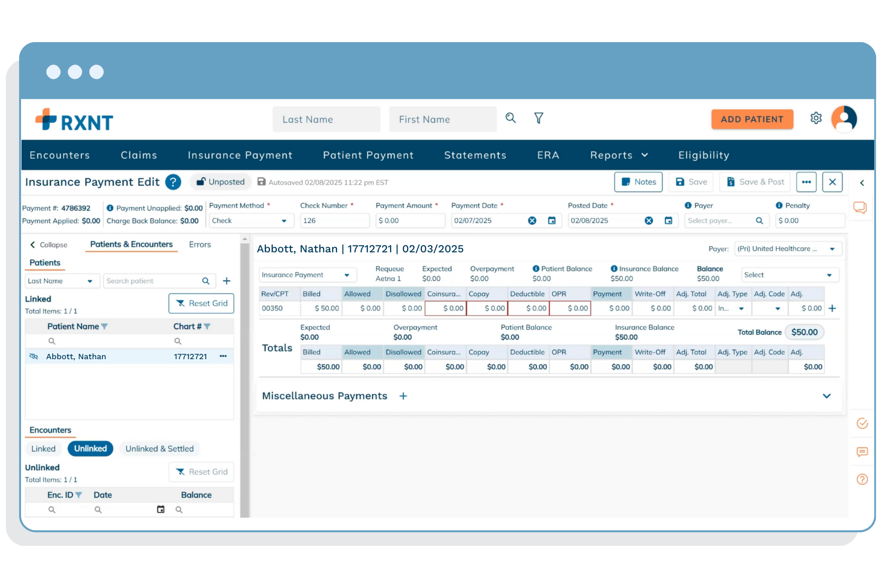Show Linked encounters
The height and width of the screenshot is (588, 882).
tap(44, 449)
